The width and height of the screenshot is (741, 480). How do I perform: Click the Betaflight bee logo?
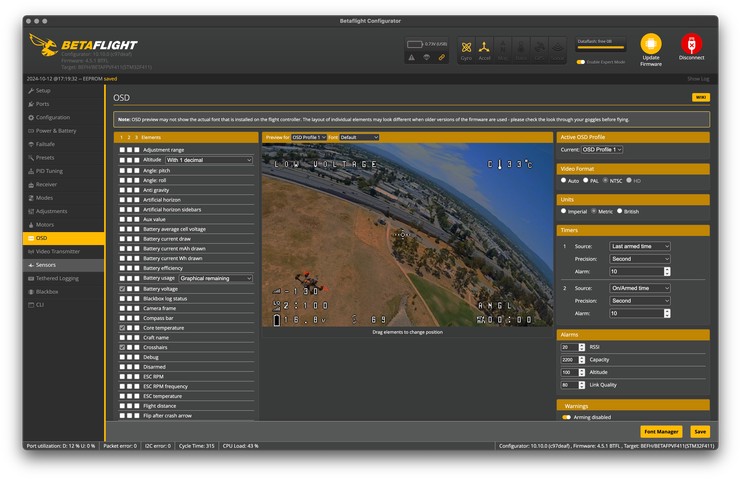pos(43,45)
